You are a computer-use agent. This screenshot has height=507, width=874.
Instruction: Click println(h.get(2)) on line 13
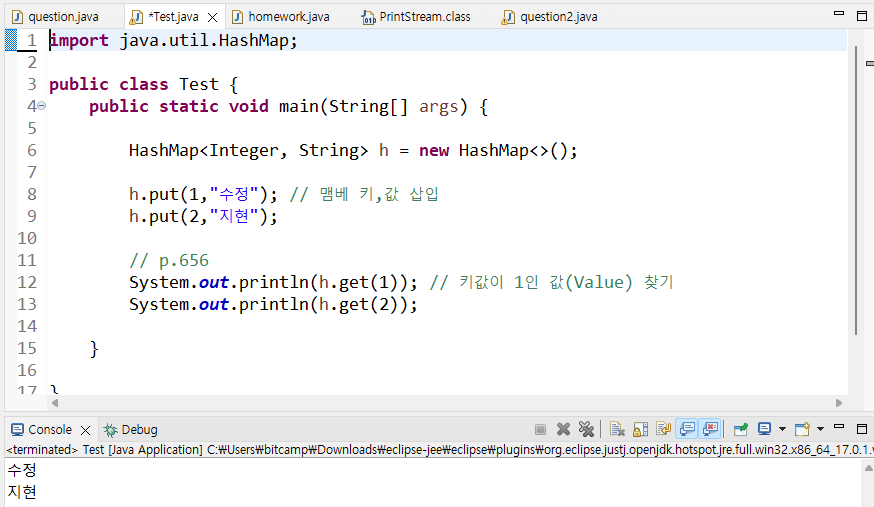[x=273, y=304]
